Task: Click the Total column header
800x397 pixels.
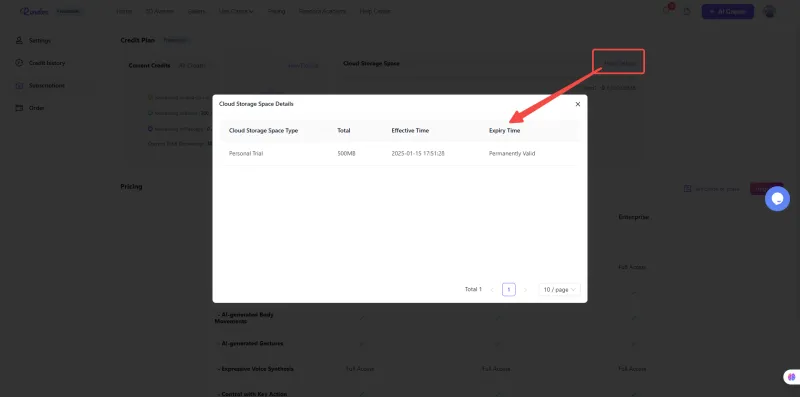Action: tap(344, 131)
